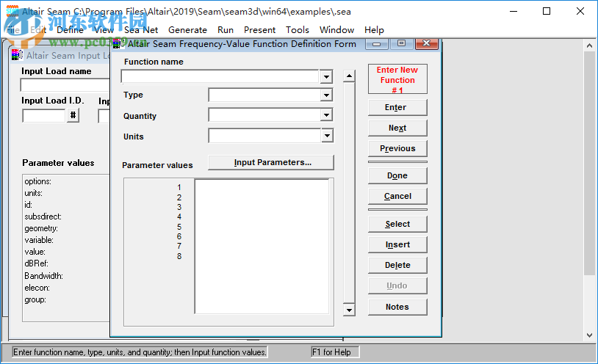598x364 pixels.
Task: Click the Enter New Function #1 button
Action: coord(397,79)
